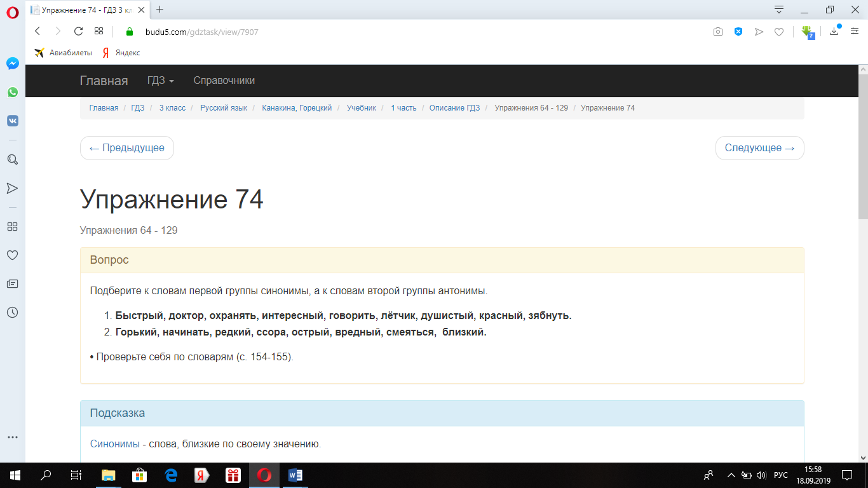Open the Windows Start menu

click(15, 475)
